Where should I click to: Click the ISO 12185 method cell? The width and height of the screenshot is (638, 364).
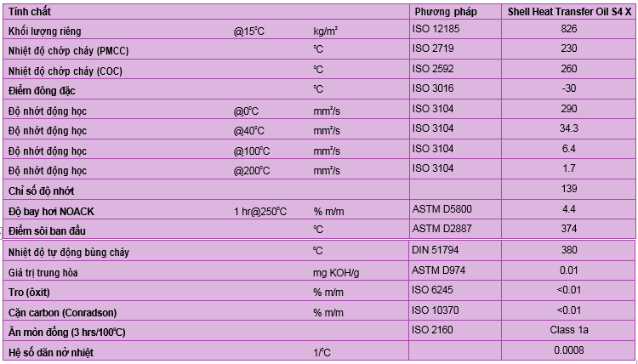[436, 31]
